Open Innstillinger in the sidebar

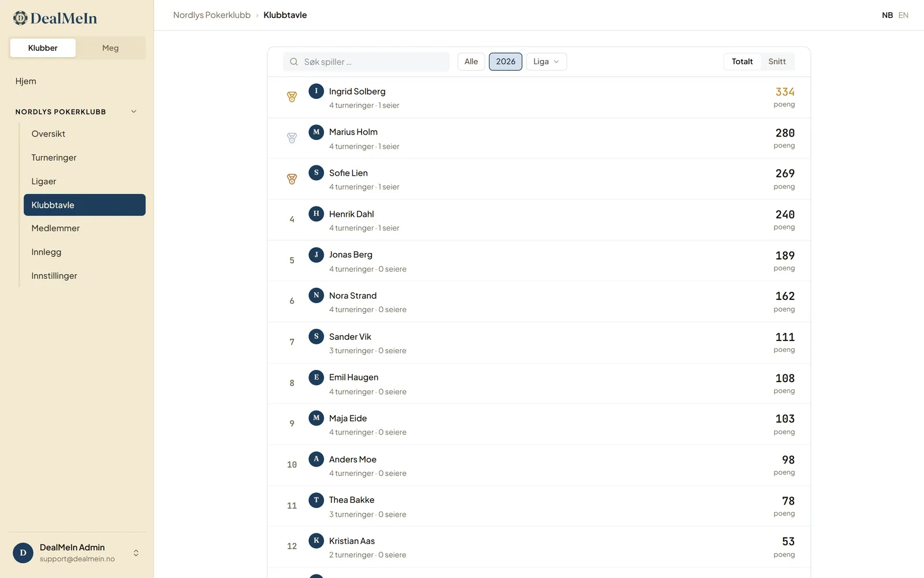(84, 276)
